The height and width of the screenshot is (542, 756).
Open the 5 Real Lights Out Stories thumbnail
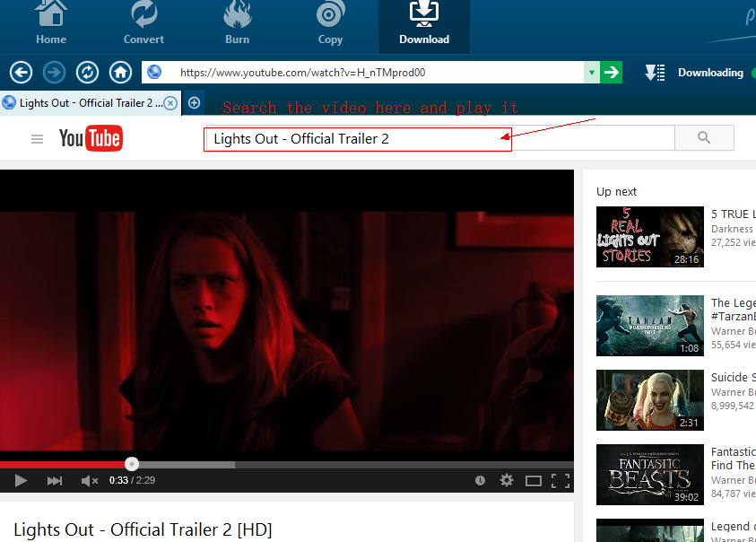650,237
